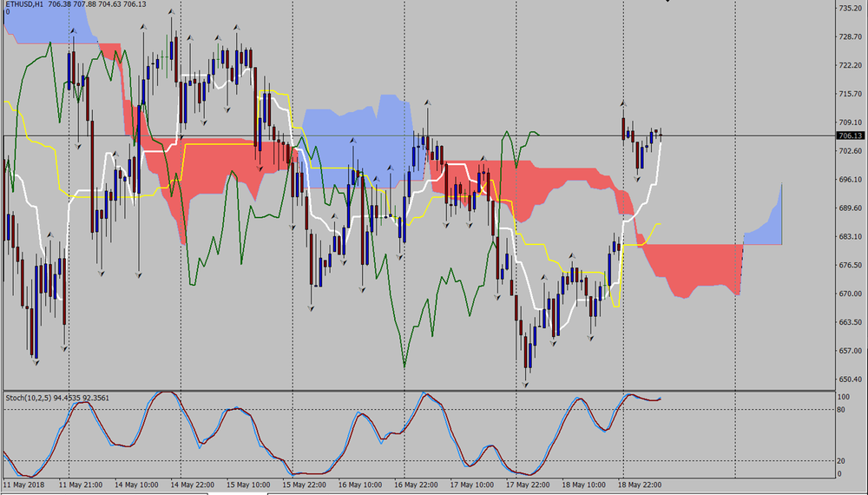Click the 676.50 price axis label
The image size is (868, 495).
[850, 265]
